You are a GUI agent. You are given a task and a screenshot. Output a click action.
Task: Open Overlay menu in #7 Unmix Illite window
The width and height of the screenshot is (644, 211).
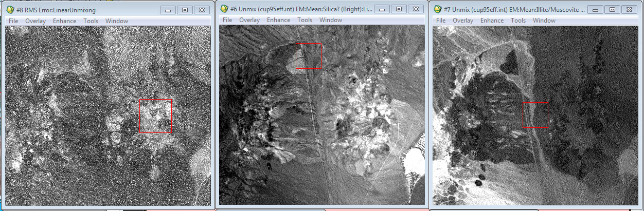click(x=463, y=21)
